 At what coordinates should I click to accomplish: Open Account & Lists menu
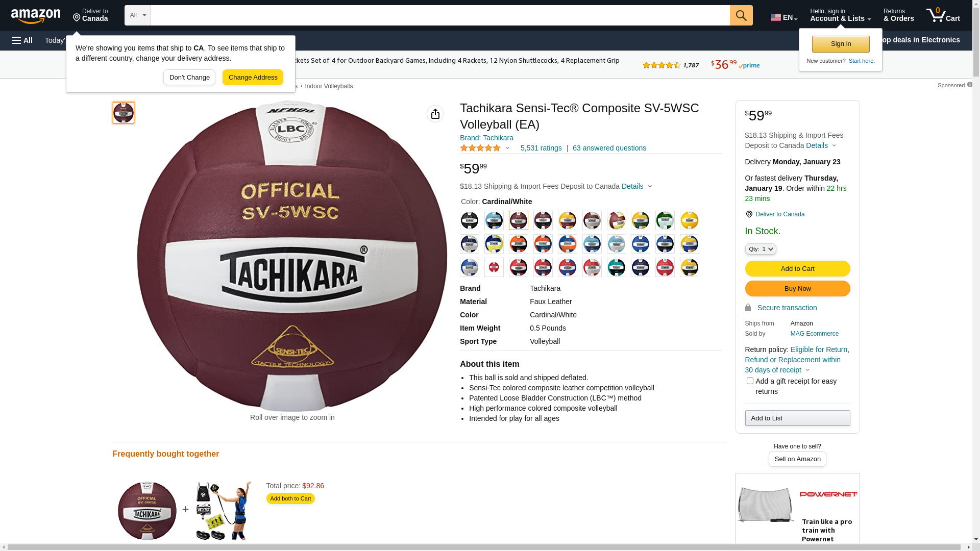[x=840, y=15]
